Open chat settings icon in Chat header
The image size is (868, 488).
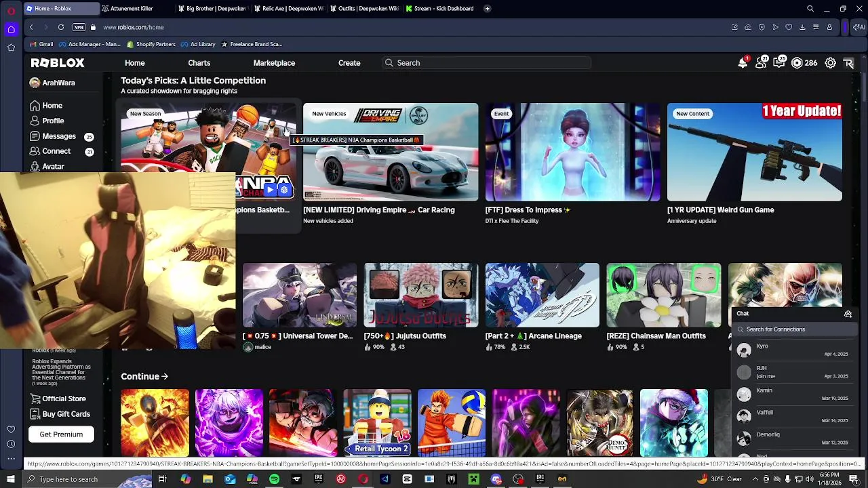point(848,314)
